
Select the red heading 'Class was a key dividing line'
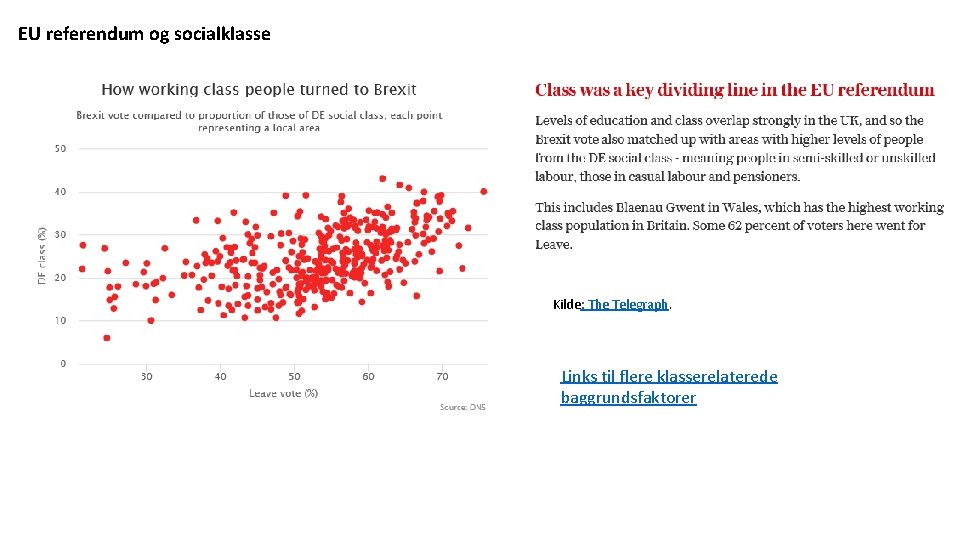(x=735, y=90)
